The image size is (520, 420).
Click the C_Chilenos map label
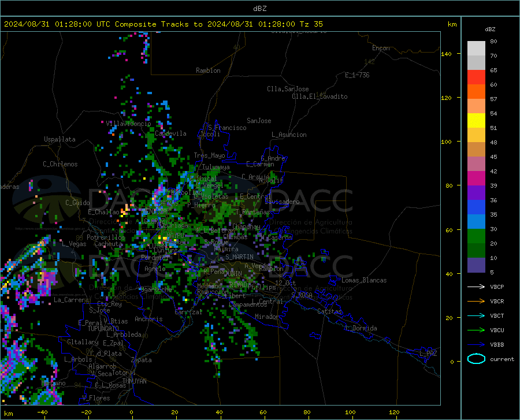(x=60, y=164)
